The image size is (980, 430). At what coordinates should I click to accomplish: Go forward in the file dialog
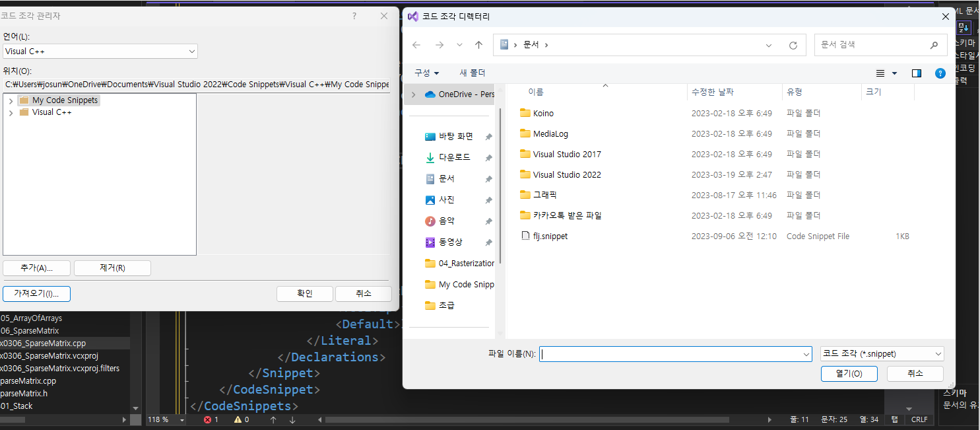(440, 45)
